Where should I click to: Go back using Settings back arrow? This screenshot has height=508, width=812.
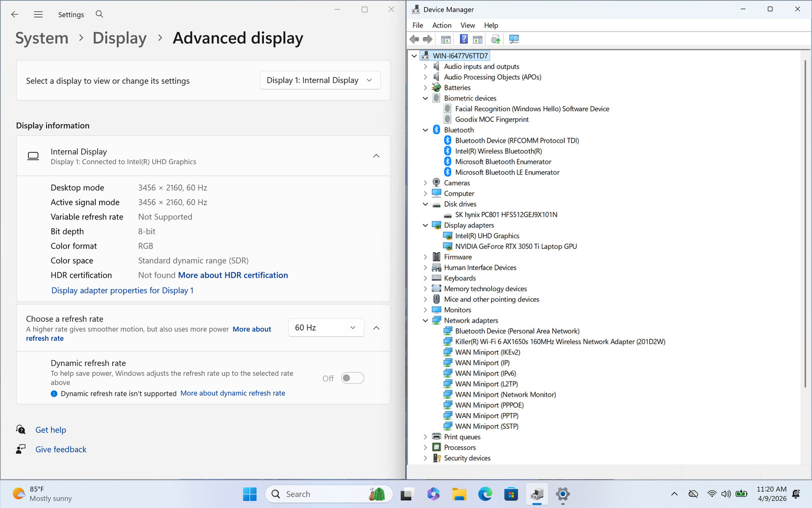tap(15, 15)
